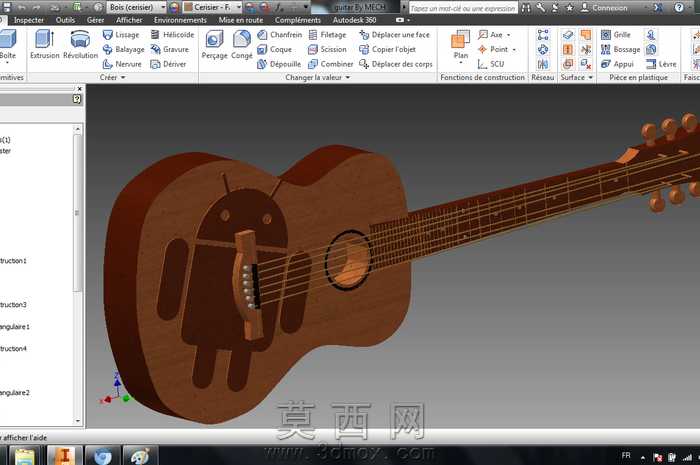Image resolution: width=700 pixels, height=465 pixels.
Task: Click the browser panel help icon
Action: (x=77, y=99)
